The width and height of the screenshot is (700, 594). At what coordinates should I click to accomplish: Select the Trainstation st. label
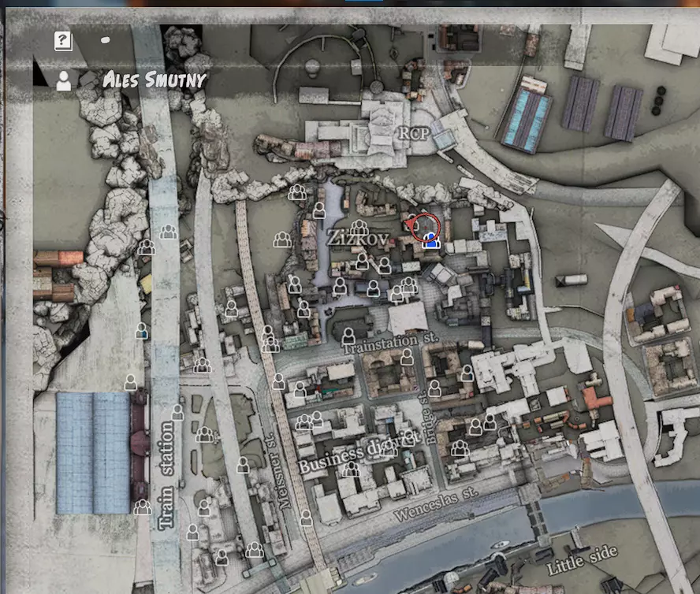point(391,342)
